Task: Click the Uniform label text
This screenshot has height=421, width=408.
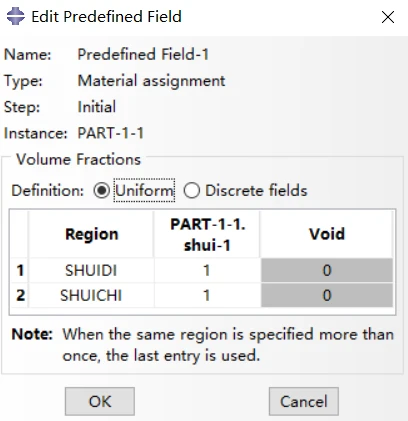Action: pyautogui.click(x=144, y=191)
